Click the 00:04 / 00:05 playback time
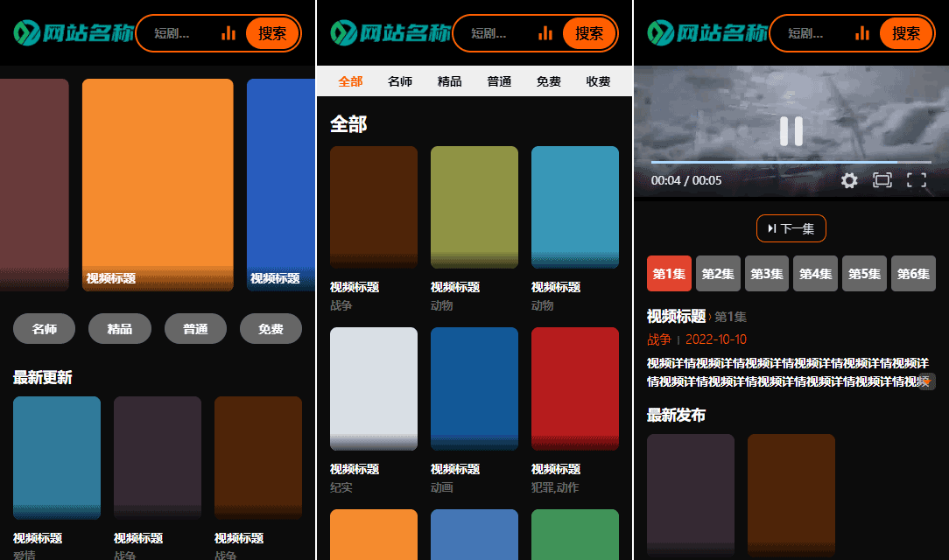 (x=686, y=180)
